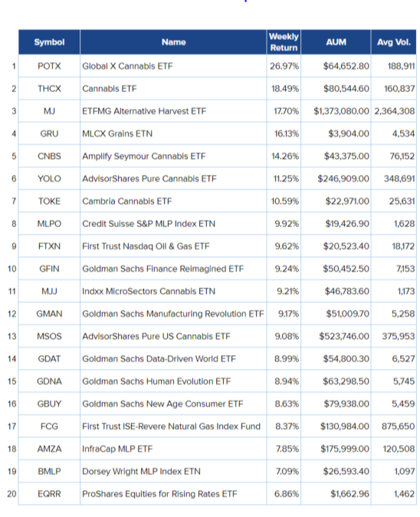Image resolution: width=420 pixels, height=517 pixels.
Task: Select the FTXN symbol cell
Action: click(49, 246)
